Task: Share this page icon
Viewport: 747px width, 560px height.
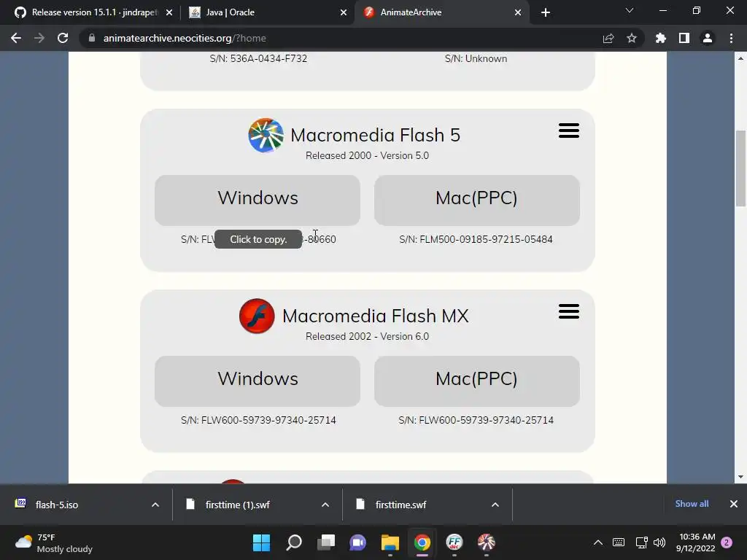Action: pyautogui.click(x=608, y=38)
